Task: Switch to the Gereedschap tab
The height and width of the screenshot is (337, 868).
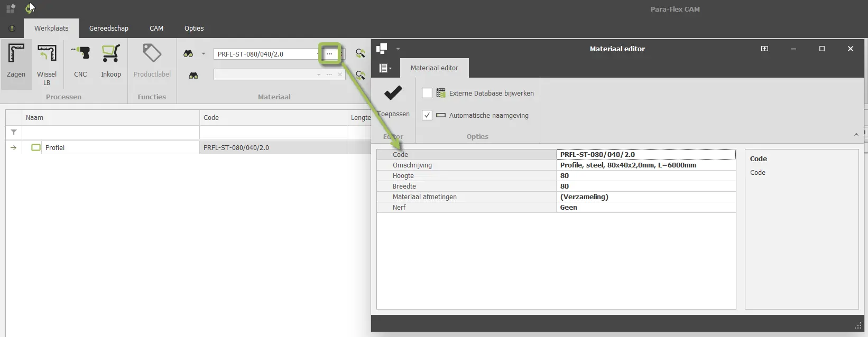Action: (x=109, y=29)
